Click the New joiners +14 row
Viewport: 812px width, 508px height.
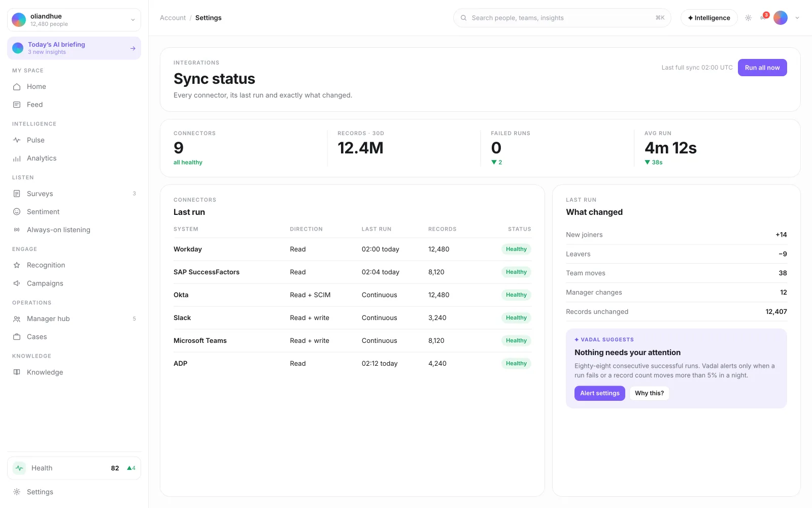[x=676, y=235]
